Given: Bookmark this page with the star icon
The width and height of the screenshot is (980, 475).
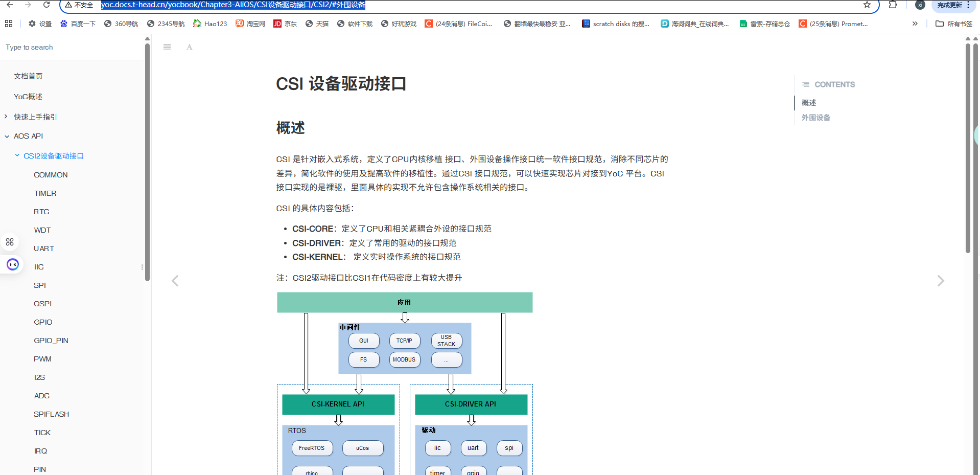Looking at the screenshot, I should (867, 6).
